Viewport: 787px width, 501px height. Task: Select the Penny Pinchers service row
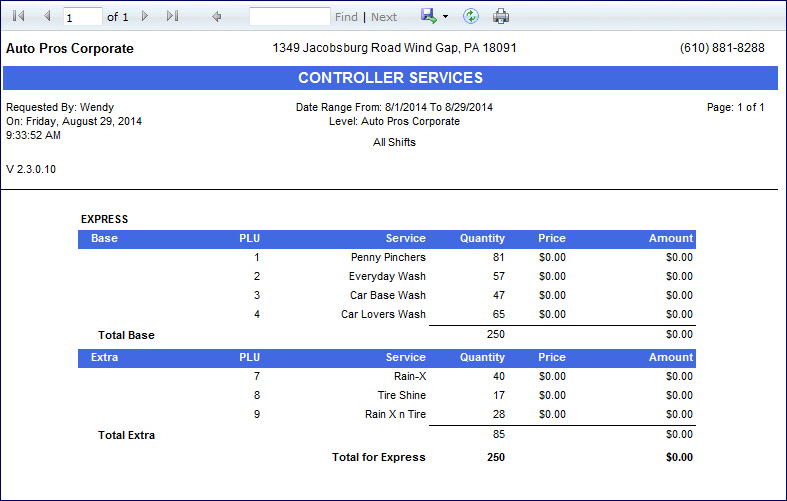click(x=388, y=258)
